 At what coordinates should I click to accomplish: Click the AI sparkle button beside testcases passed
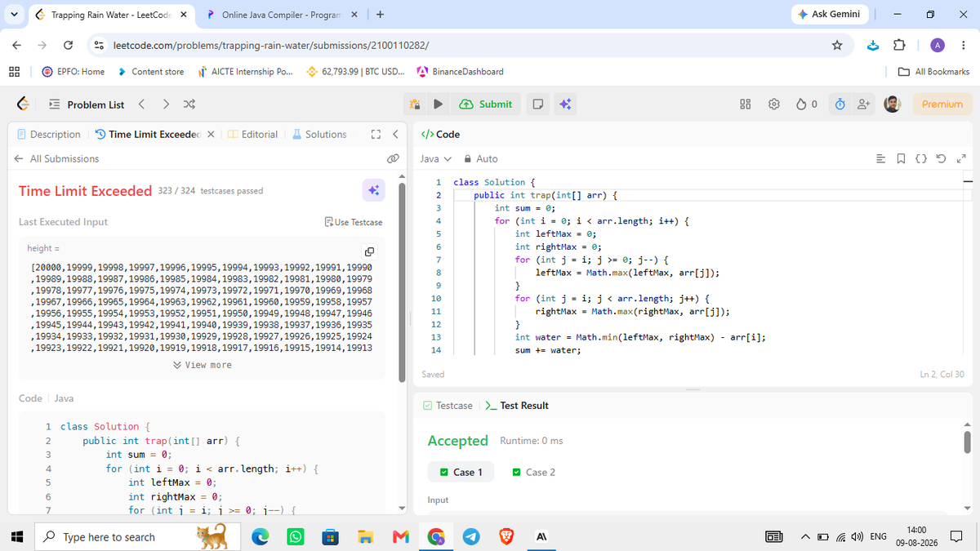(373, 190)
